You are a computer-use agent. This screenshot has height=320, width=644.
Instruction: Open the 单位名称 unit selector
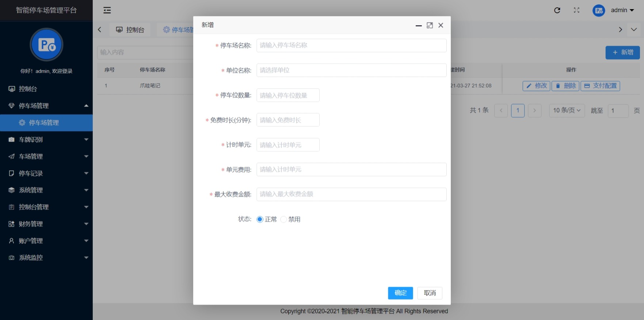coord(351,70)
